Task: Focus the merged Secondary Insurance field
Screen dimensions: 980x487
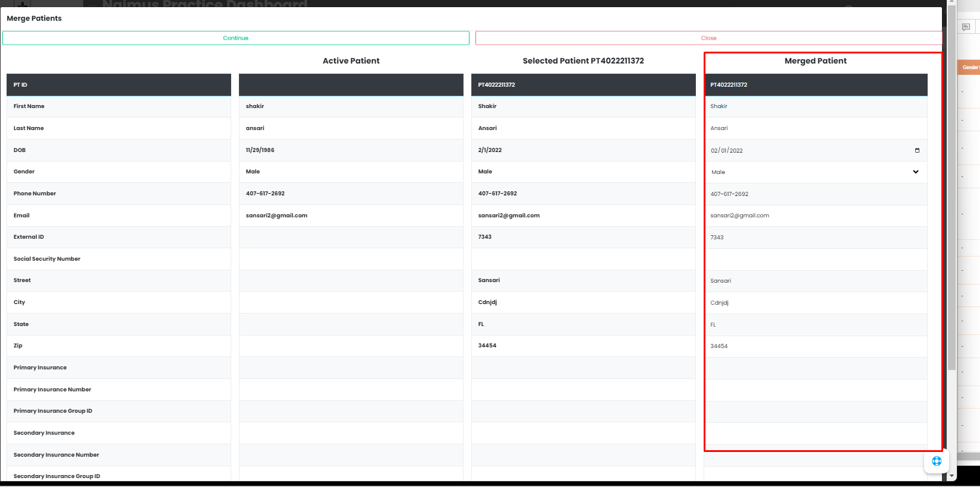Action: tap(816, 434)
